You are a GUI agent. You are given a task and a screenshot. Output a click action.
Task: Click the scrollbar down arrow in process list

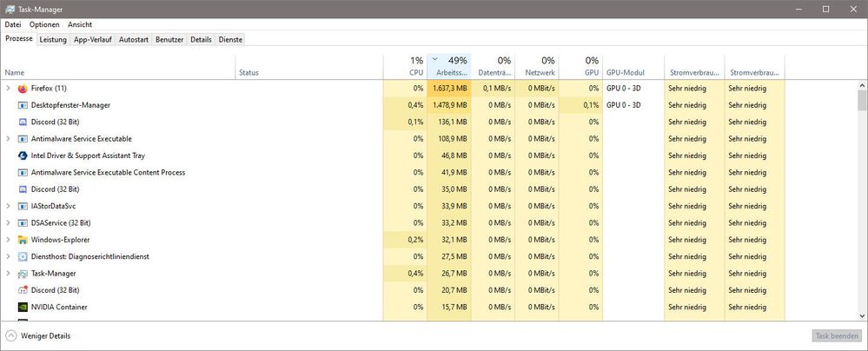click(x=862, y=315)
